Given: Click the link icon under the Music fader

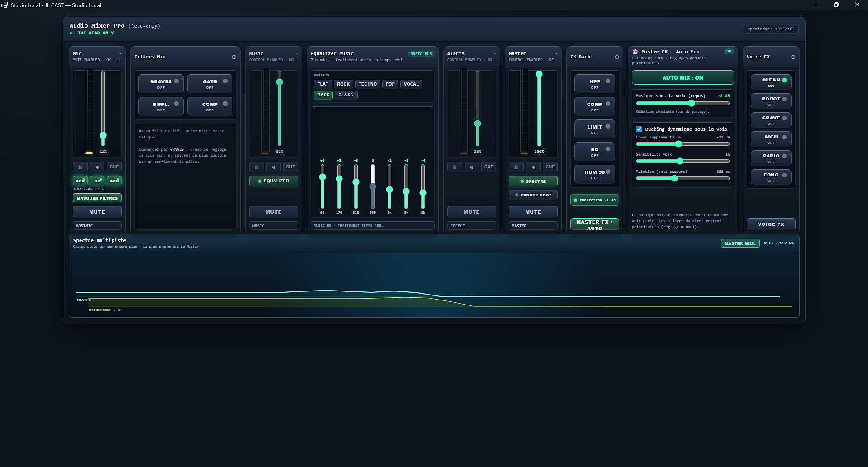Looking at the screenshot, I should [x=256, y=167].
